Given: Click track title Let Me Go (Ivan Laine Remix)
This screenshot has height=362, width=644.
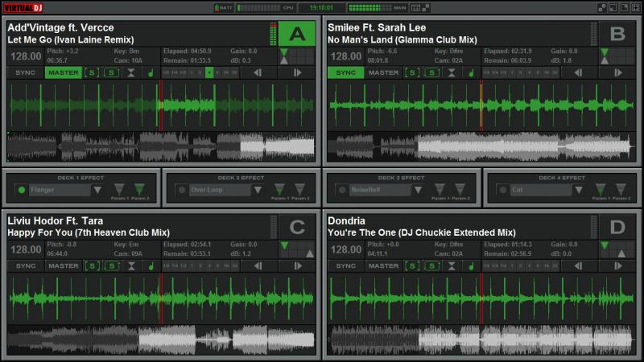Looking at the screenshot, I should click(x=71, y=39).
